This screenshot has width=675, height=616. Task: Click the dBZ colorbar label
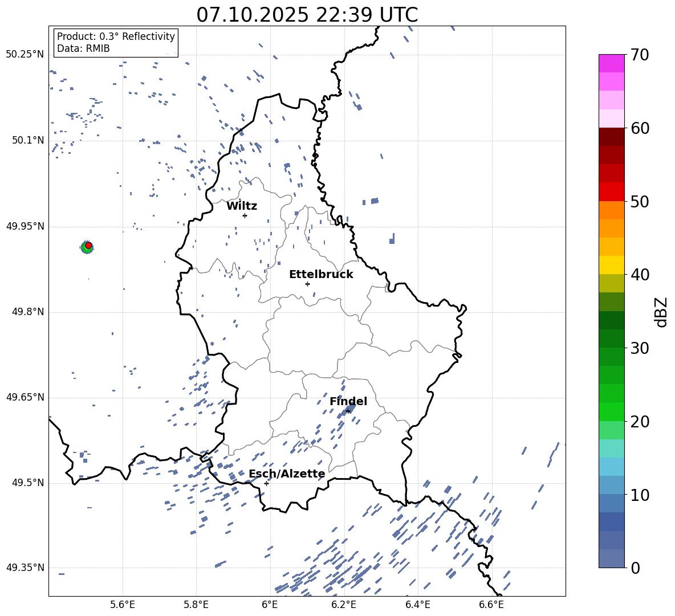tap(661, 312)
